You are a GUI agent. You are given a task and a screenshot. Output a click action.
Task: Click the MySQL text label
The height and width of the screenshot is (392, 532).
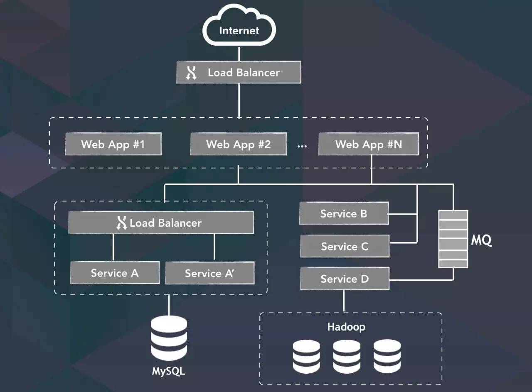(168, 370)
